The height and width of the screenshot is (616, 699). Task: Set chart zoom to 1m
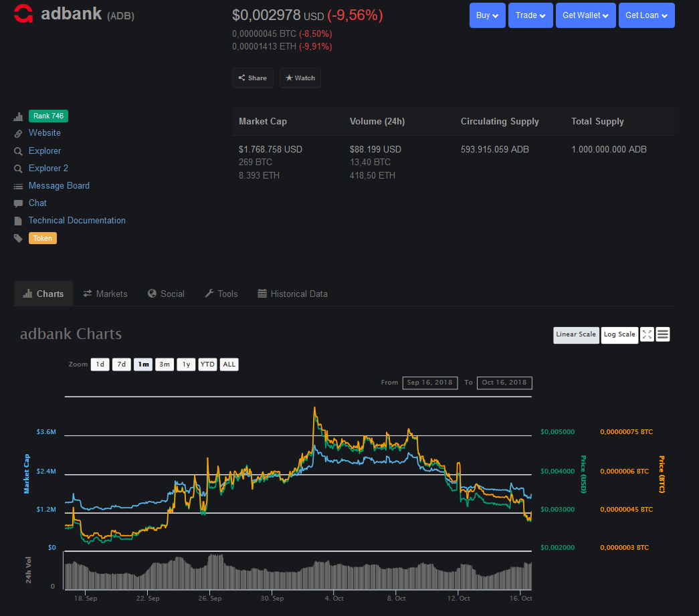143,365
